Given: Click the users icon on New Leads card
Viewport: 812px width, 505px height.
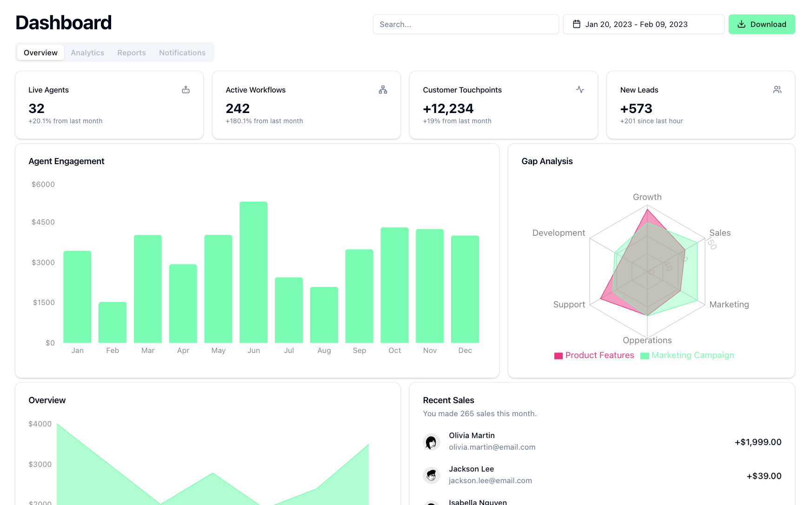Looking at the screenshot, I should pyautogui.click(x=777, y=89).
